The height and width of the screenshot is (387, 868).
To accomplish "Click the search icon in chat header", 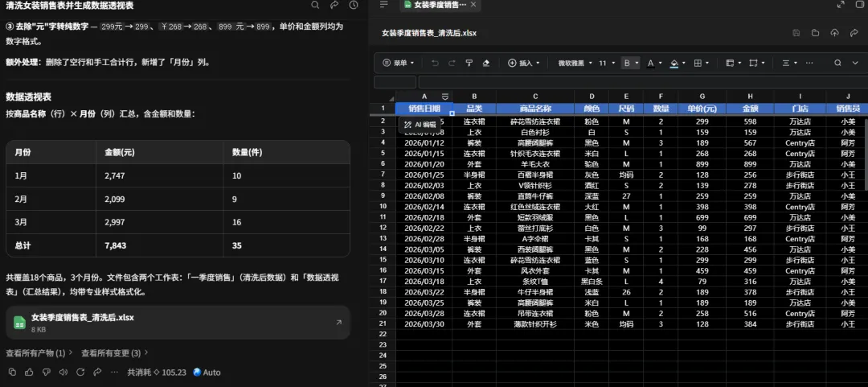I will click(315, 5).
